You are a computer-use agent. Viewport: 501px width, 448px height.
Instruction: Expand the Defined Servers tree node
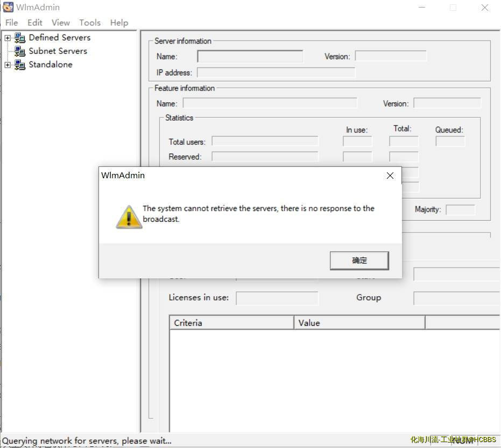click(8, 38)
